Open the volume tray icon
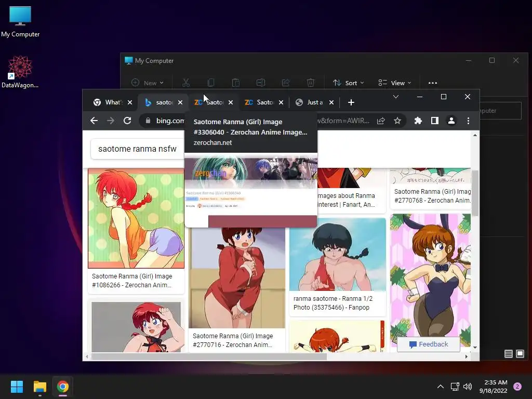532x399 pixels. [x=468, y=387]
